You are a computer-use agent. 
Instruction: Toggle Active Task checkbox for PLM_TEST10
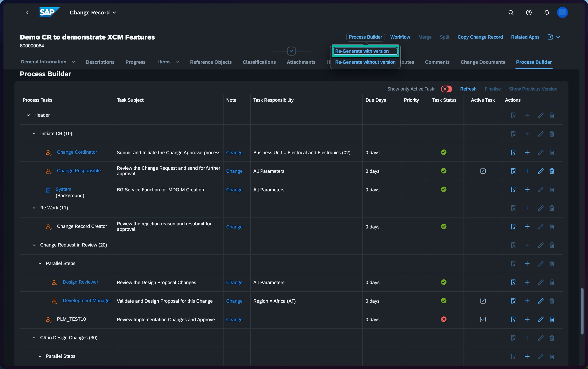(483, 319)
